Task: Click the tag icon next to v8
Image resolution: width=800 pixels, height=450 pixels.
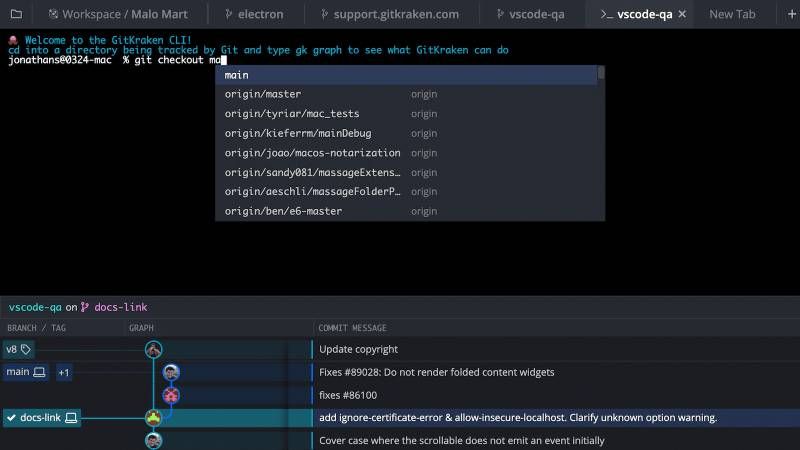Action: pos(26,349)
